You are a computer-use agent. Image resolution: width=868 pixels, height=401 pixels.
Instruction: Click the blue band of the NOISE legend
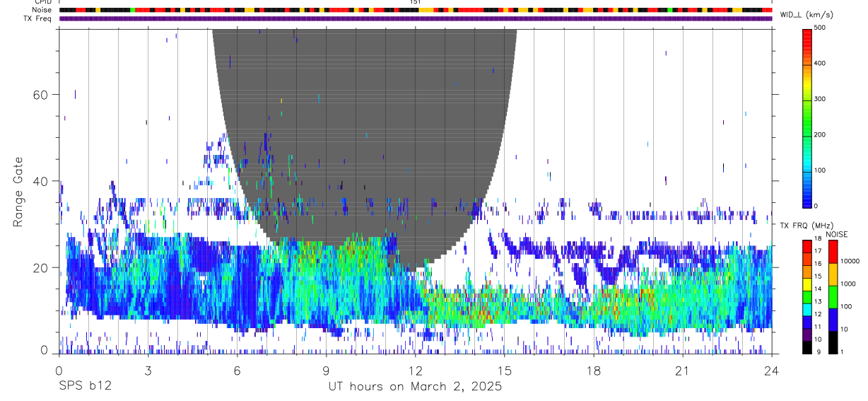click(833, 320)
